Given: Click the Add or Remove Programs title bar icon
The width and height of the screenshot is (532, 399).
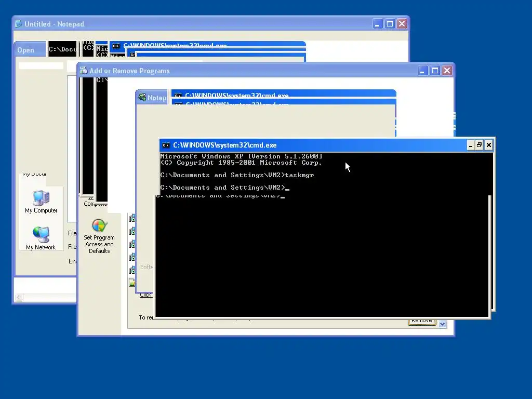Looking at the screenshot, I should click(84, 70).
